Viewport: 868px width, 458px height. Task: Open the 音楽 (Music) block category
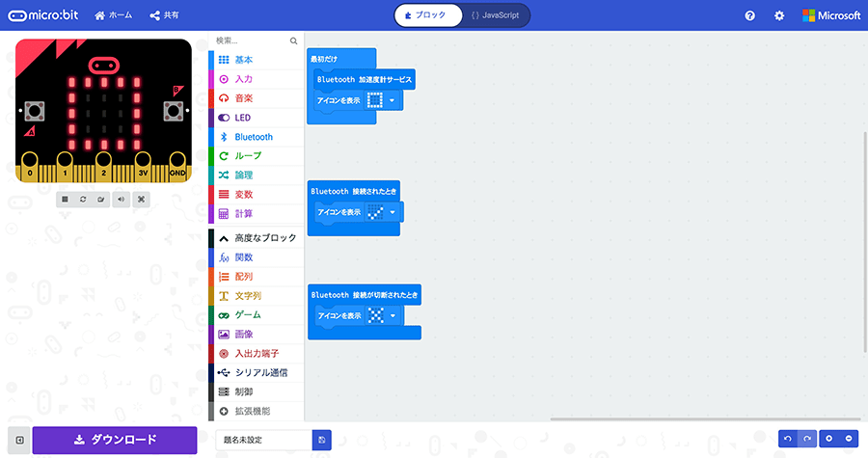pyautogui.click(x=257, y=98)
